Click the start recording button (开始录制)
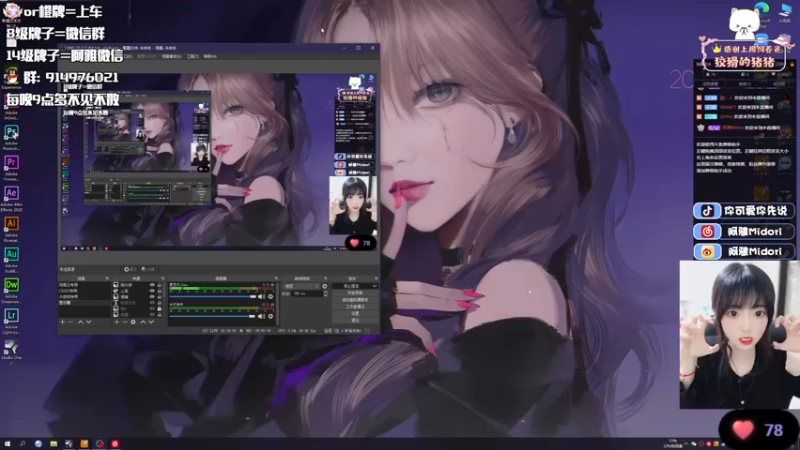Image resolution: width=800 pixels, height=450 pixels. click(x=355, y=293)
